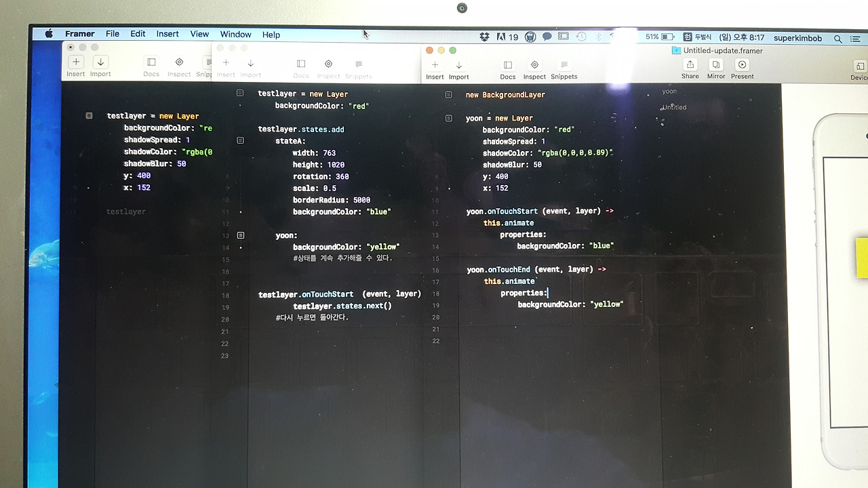This screenshot has width=868, height=488.
Task: Open Snippets in the front Untitled-update window
Action: coord(564,68)
